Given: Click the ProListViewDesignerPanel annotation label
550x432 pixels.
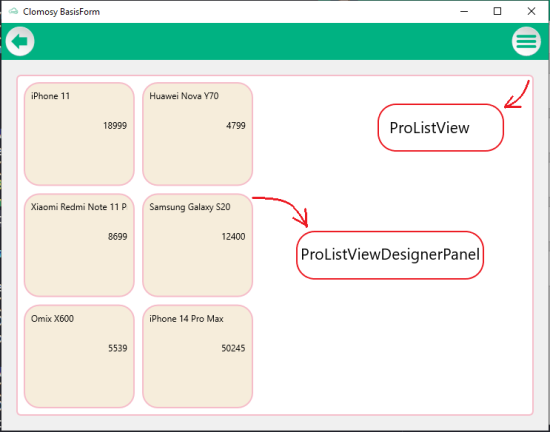Looking at the screenshot, I should click(x=390, y=255).
